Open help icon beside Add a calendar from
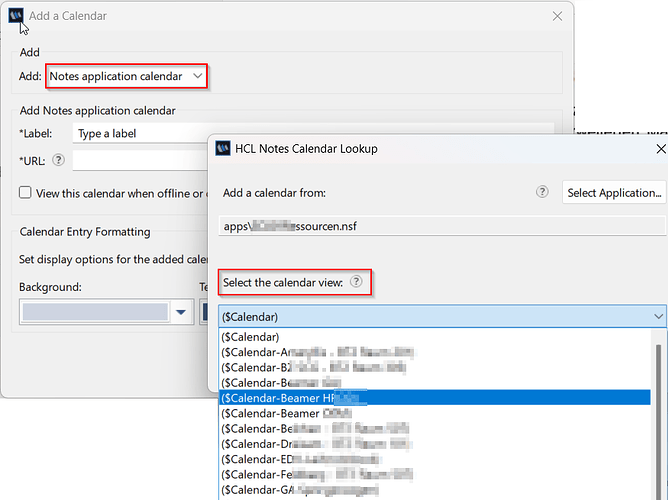Viewport: 668px width, 500px height. [x=542, y=192]
